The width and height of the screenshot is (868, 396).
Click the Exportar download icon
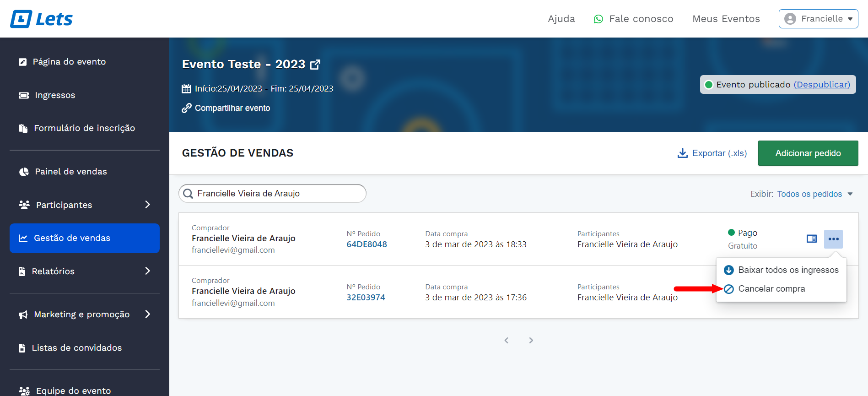(x=682, y=153)
